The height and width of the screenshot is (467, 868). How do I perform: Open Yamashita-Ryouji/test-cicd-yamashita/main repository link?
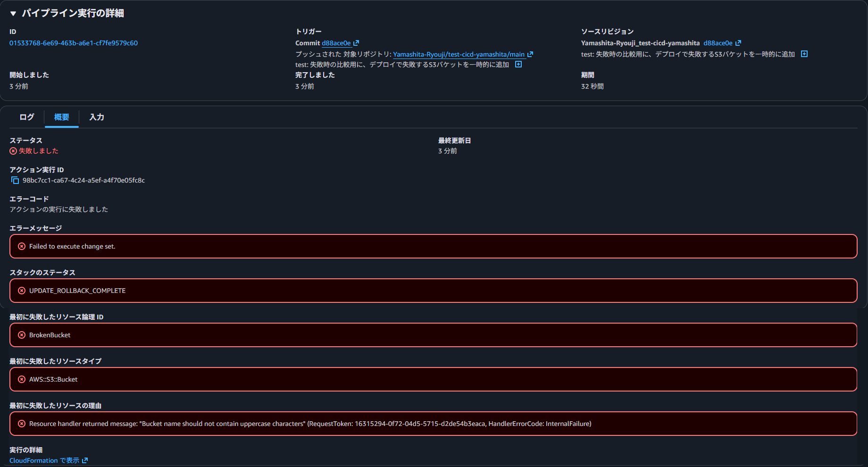[x=459, y=54]
